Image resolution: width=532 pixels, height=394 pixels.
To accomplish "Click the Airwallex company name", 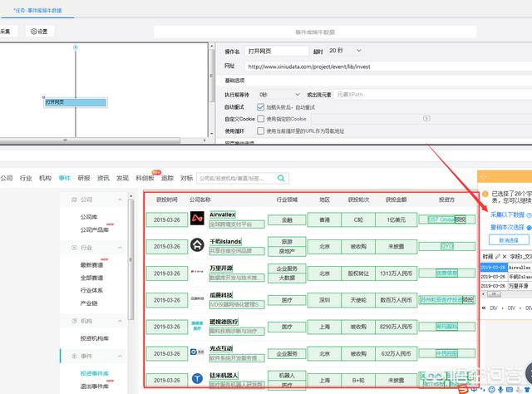I will tap(222, 214).
